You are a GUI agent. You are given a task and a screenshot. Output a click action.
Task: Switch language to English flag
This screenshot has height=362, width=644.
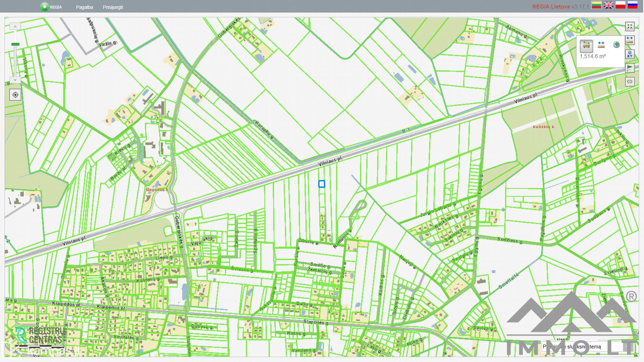[608, 5]
